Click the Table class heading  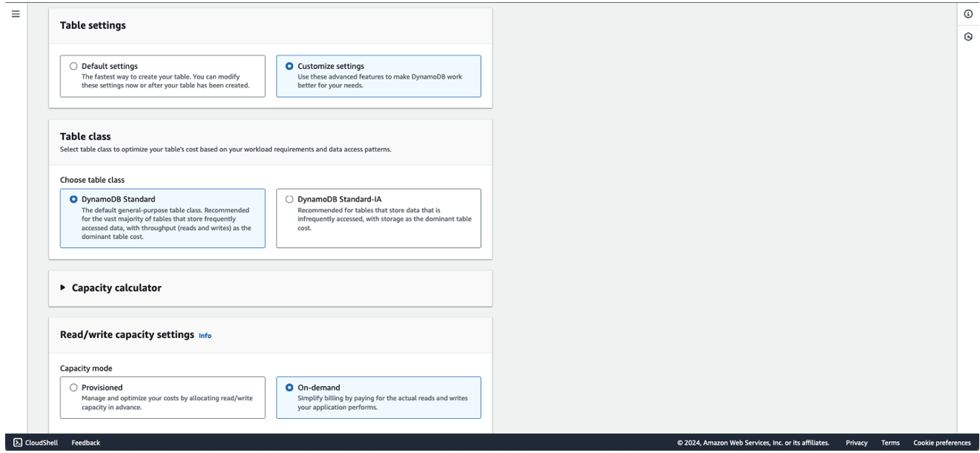tap(85, 137)
